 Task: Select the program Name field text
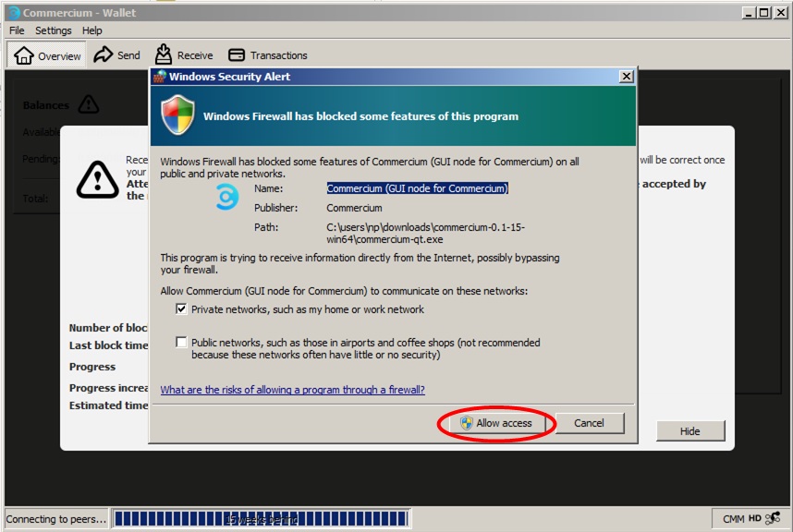(x=417, y=188)
